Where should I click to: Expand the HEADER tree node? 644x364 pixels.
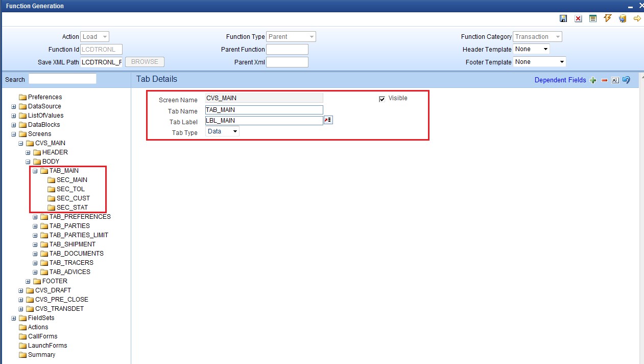pyautogui.click(x=28, y=152)
